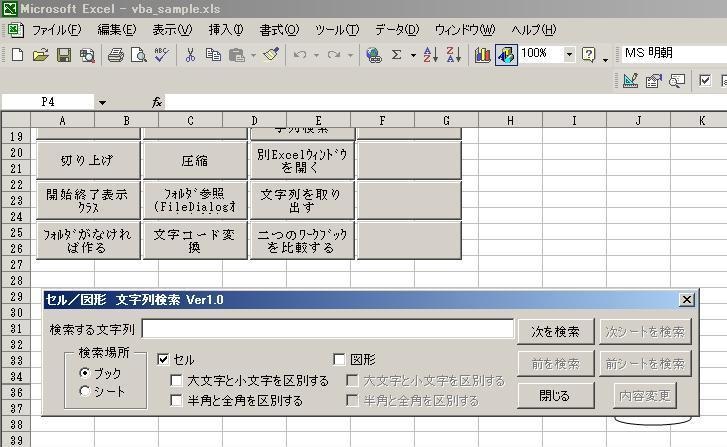Click the Help question mark icon
This screenshot has height=447, width=727.
(588, 55)
